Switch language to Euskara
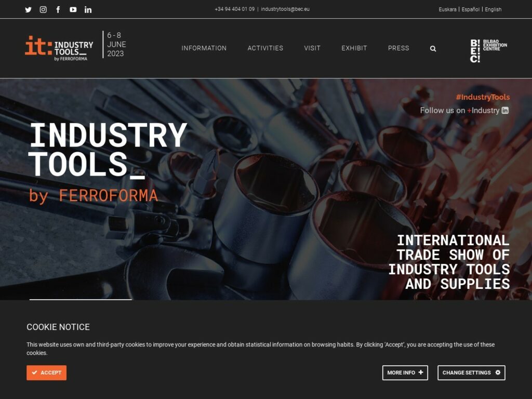The image size is (532, 399). coord(447,9)
